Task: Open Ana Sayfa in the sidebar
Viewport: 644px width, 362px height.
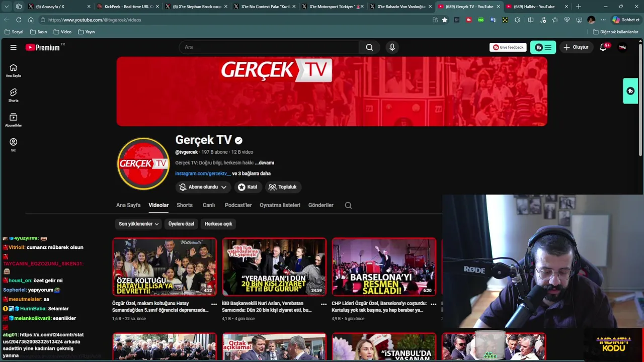Action: coord(14,70)
